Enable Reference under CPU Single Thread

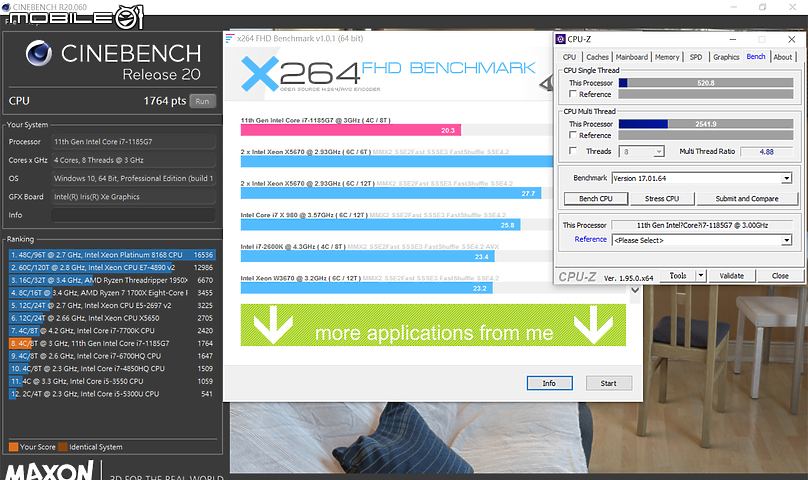point(573,94)
